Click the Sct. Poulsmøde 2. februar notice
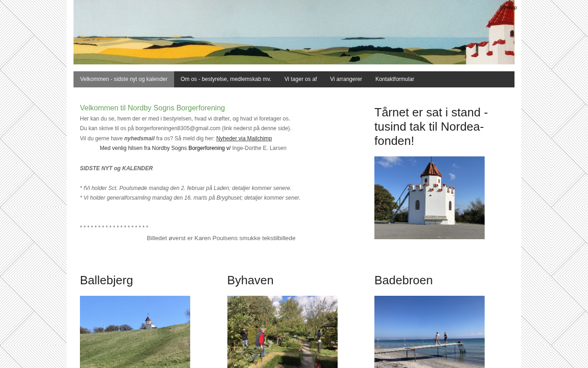 click(186, 188)
